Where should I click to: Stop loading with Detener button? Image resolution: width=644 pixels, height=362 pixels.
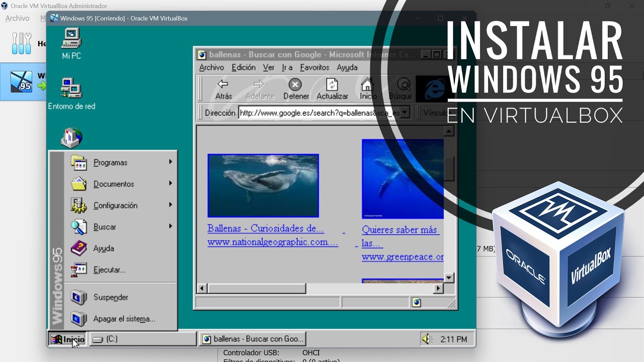click(296, 89)
